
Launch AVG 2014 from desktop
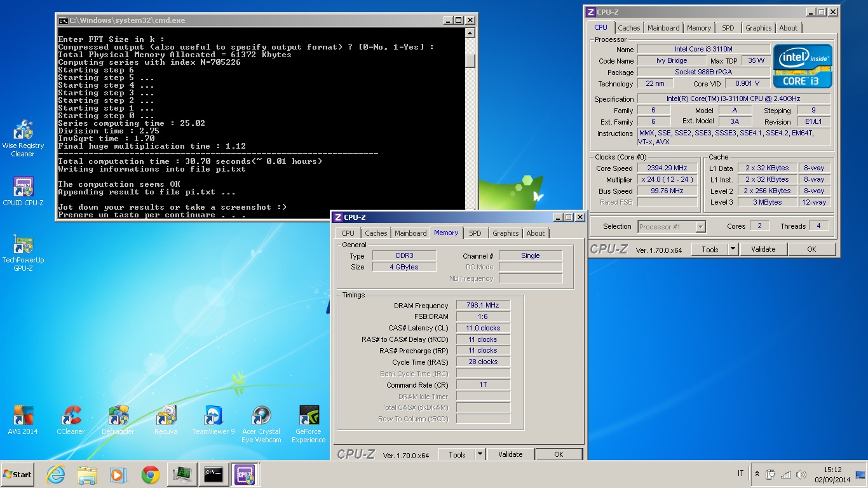tap(23, 421)
